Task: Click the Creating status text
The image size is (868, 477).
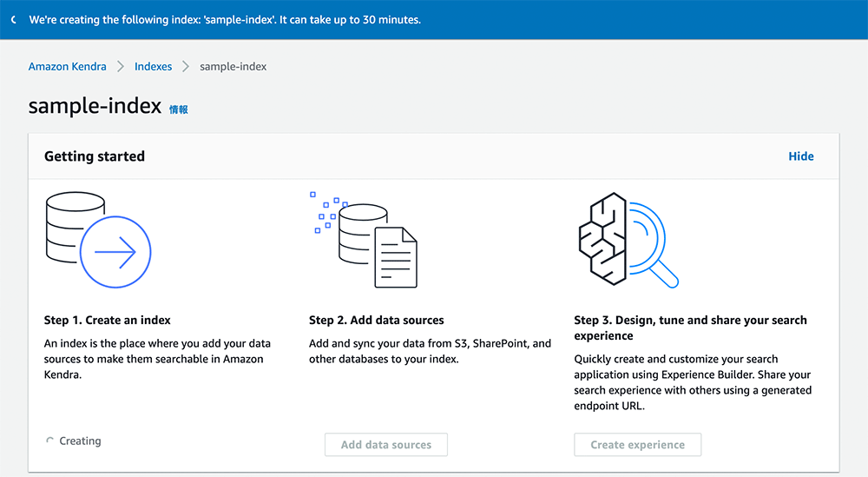Action: [80, 441]
